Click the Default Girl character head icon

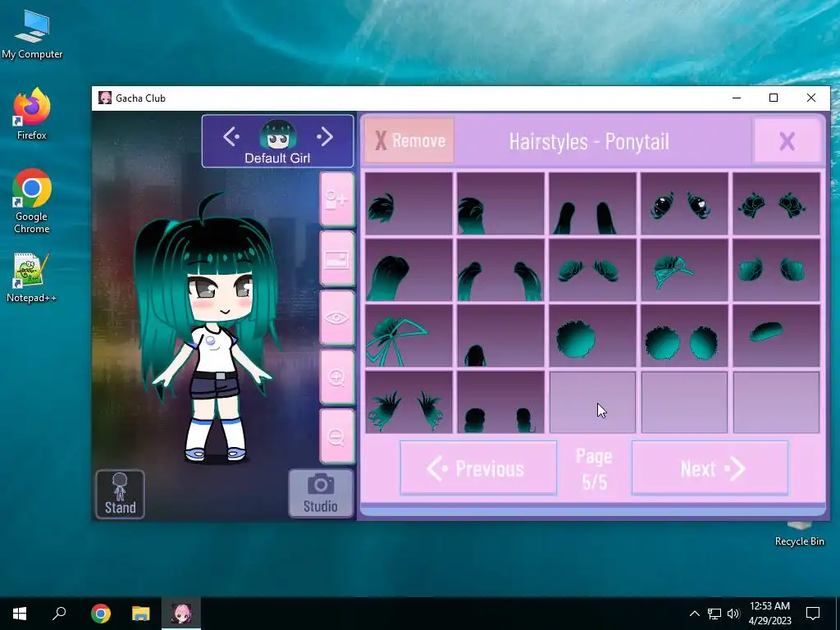pos(277,135)
